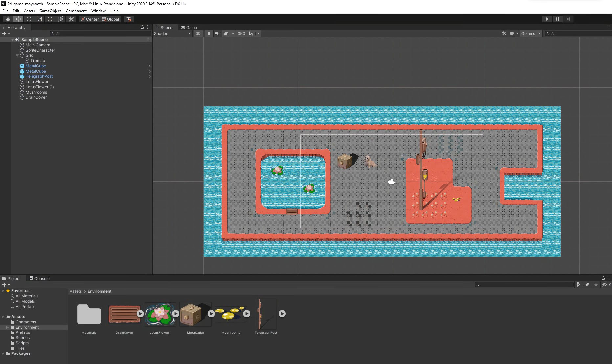Open Hierarchy create plus menu
612x364 pixels.
click(6, 33)
